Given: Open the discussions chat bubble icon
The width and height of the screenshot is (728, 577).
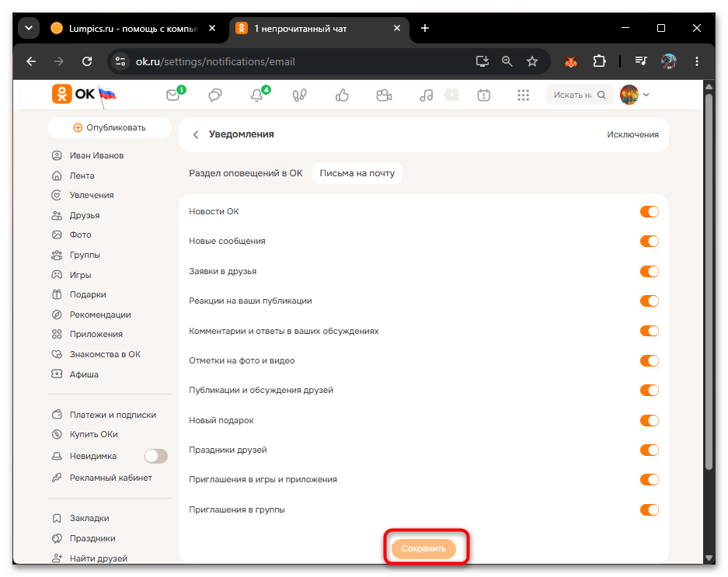Looking at the screenshot, I should point(215,96).
